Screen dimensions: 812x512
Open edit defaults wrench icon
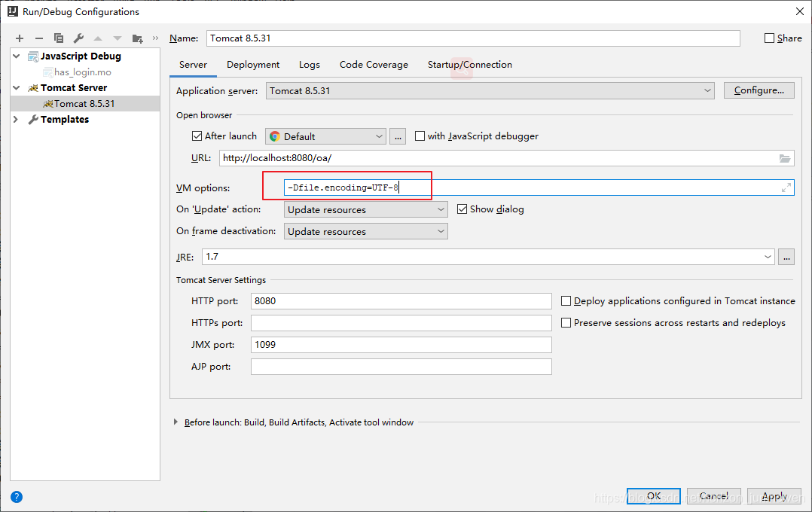click(78, 38)
